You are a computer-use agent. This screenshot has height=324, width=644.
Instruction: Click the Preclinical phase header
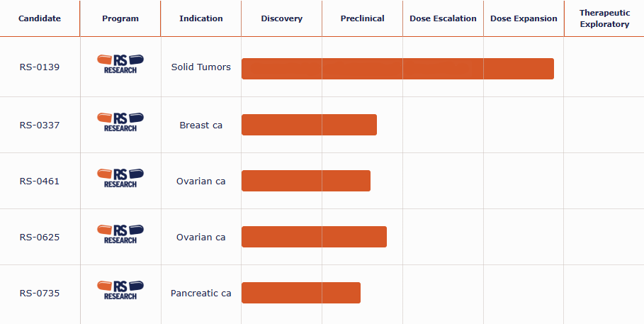pyautogui.click(x=362, y=18)
